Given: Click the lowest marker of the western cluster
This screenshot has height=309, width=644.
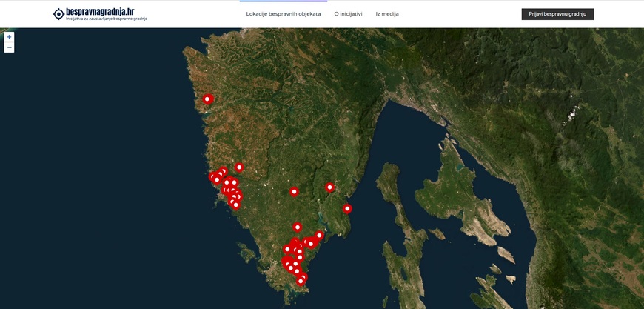Looking at the screenshot, I should coord(235,205).
